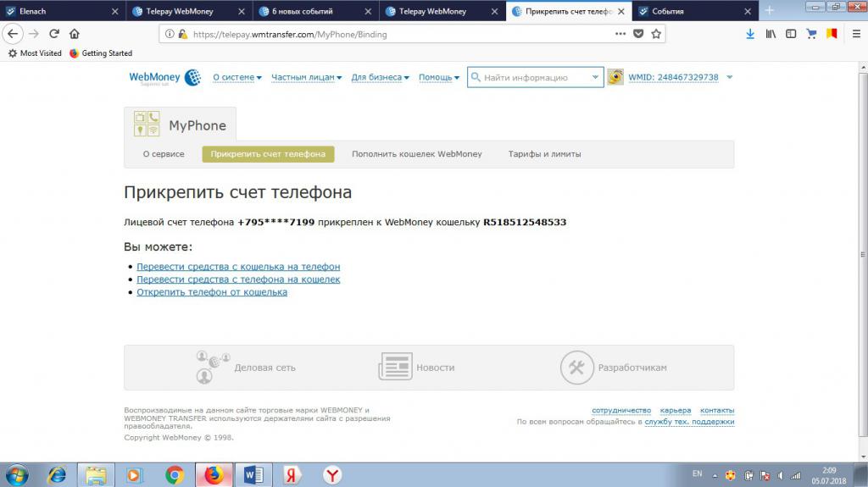Open Chrome from the taskbar
Screen dimensions: 868x487
point(175,475)
